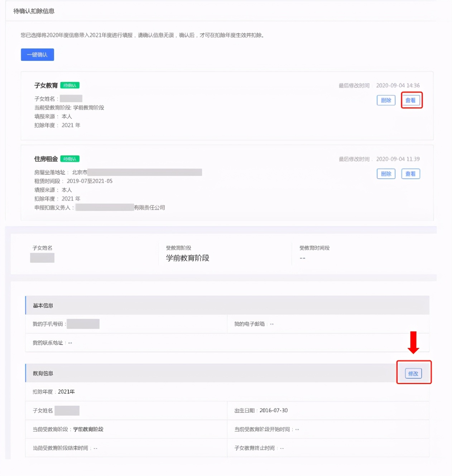The height and width of the screenshot is (476, 452).
Task: Click the green 待确认 badge beside 住房租金
Action: click(x=70, y=159)
